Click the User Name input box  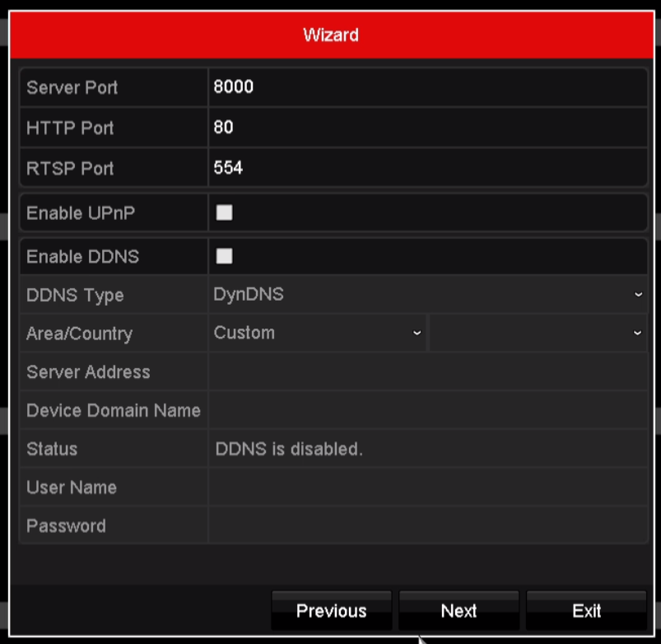(426, 488)
